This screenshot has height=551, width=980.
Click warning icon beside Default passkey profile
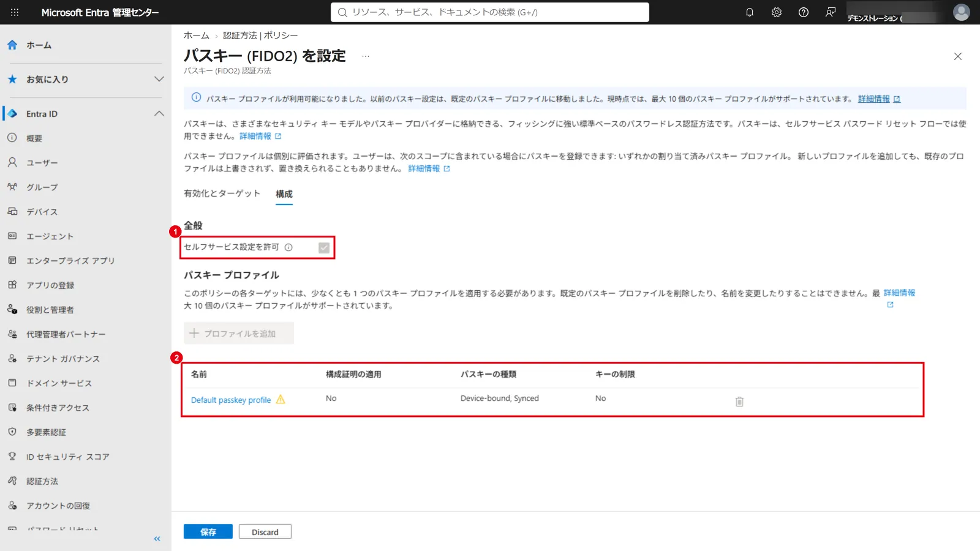click(x=281, y=399)
